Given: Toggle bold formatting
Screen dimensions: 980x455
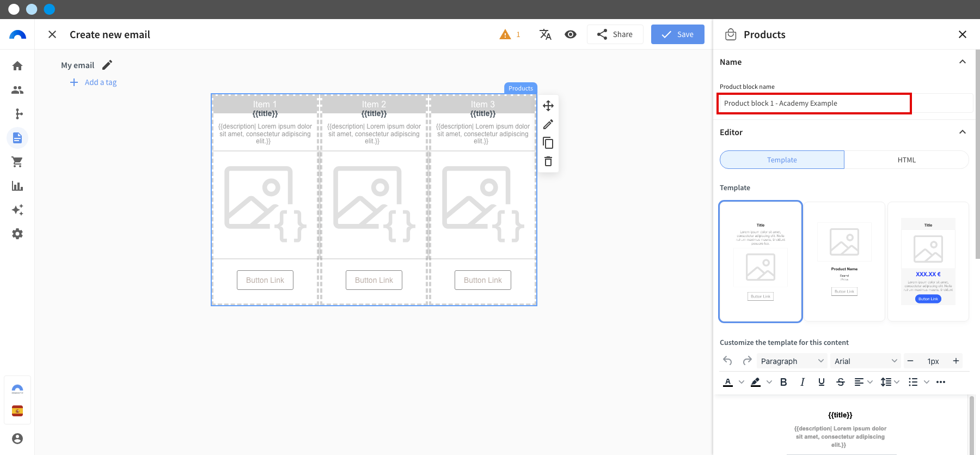Looking at the screenshot, I should (783, 382).
